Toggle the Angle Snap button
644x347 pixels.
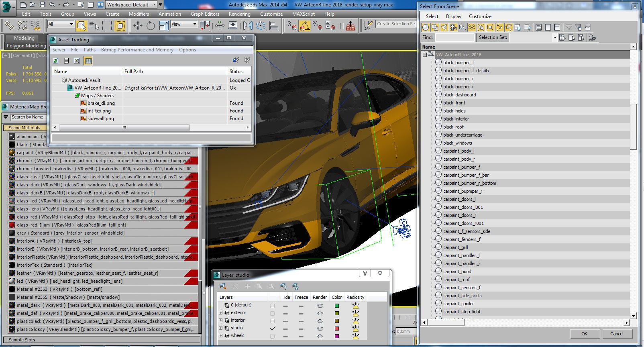[305, 26]
